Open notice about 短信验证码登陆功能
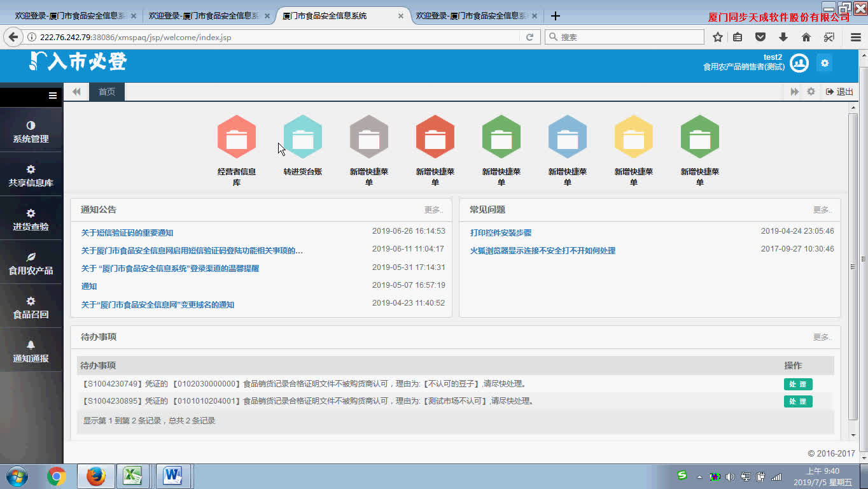The height and width of the screenshot is (489, 868). click(192, 251)
